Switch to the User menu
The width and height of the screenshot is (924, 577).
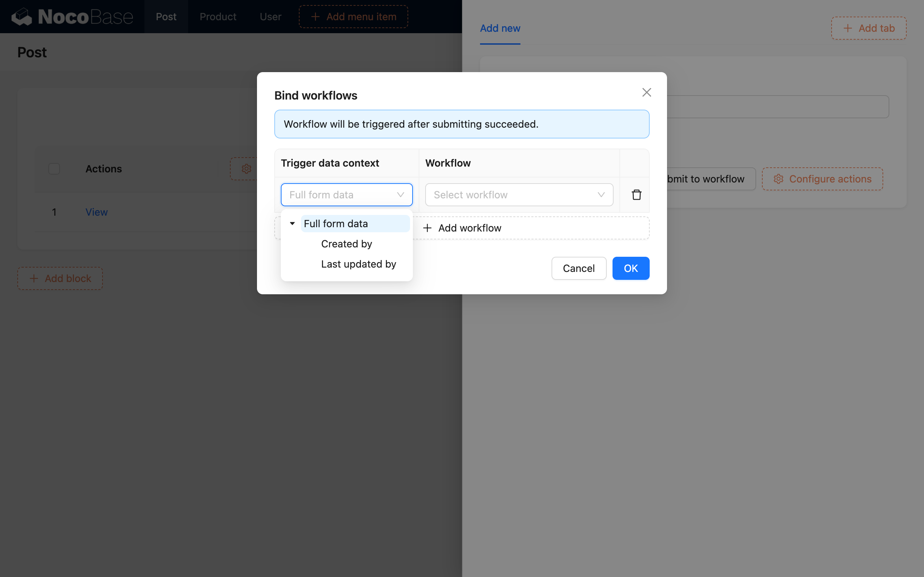[270, 17]
